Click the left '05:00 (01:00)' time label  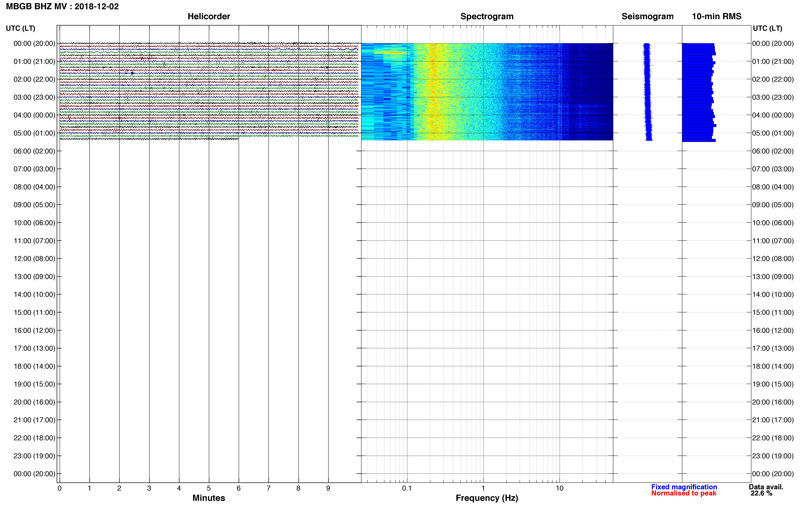pos(34,133)
